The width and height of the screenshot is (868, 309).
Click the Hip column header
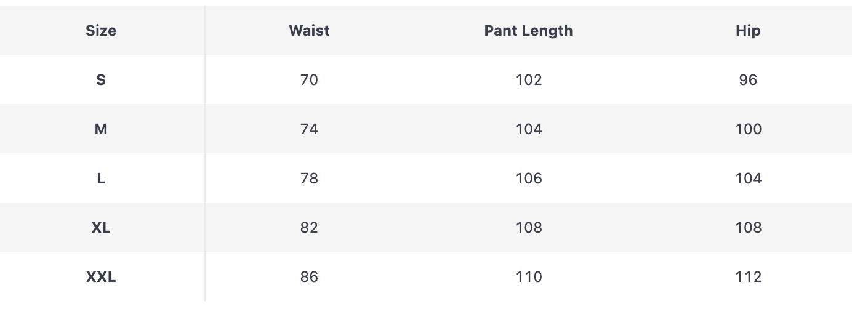[748, 31]
